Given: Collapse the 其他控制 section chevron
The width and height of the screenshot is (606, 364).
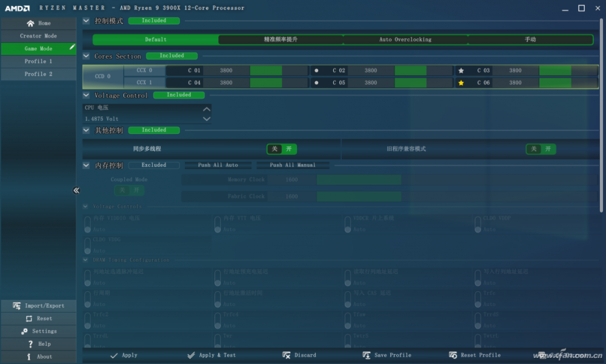Looking at the screenshot, I should pos(86,130).
